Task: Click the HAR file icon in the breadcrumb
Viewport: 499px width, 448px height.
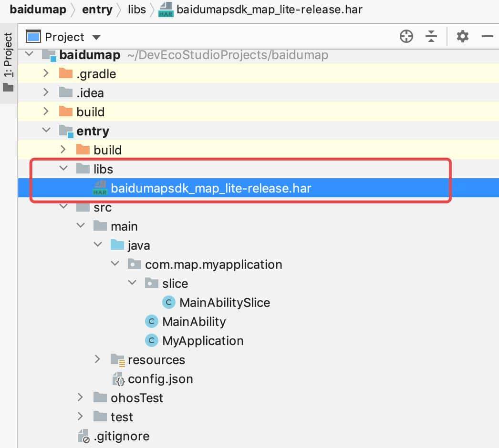Action: pos(166,10)
